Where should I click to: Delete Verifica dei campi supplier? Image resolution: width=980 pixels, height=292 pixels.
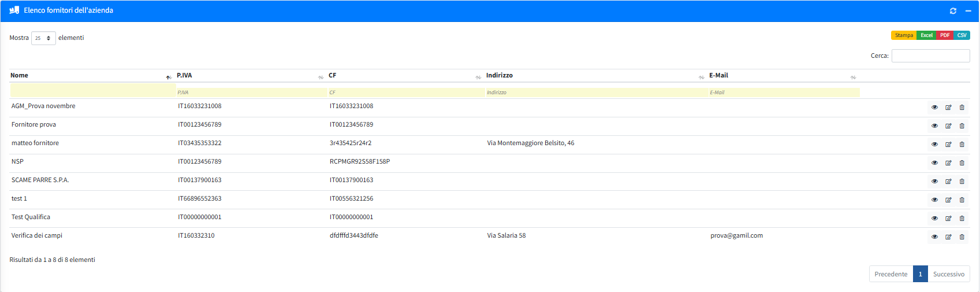[962, 237]
